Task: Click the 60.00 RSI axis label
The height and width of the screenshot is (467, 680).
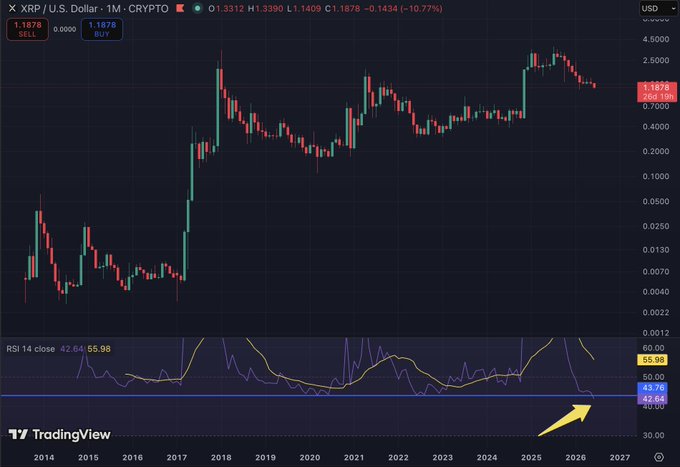Action: 653,348
